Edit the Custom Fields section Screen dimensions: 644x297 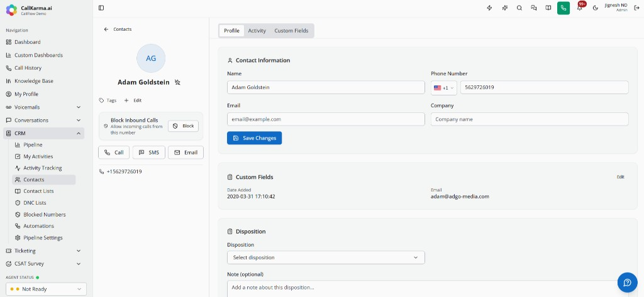point(620,177)
